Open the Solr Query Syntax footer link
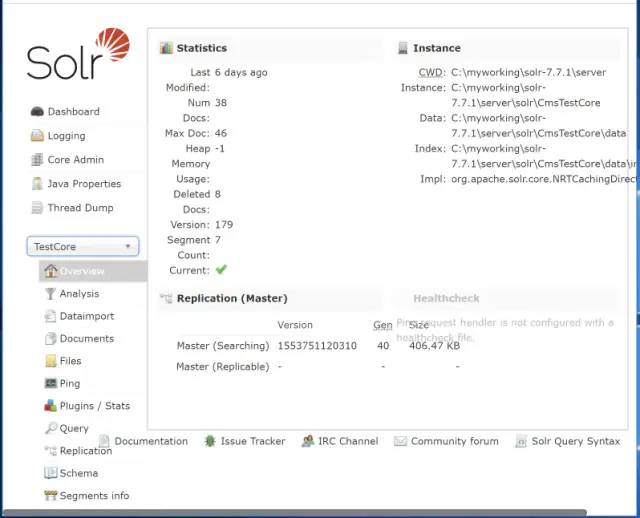 click(576, 441)
